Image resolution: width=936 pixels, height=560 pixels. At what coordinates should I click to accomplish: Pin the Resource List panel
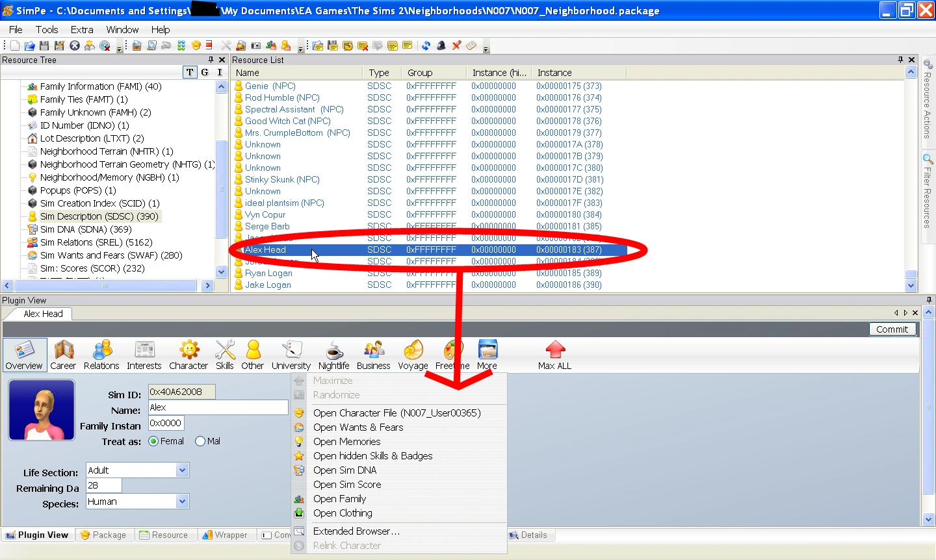(900, 60)
